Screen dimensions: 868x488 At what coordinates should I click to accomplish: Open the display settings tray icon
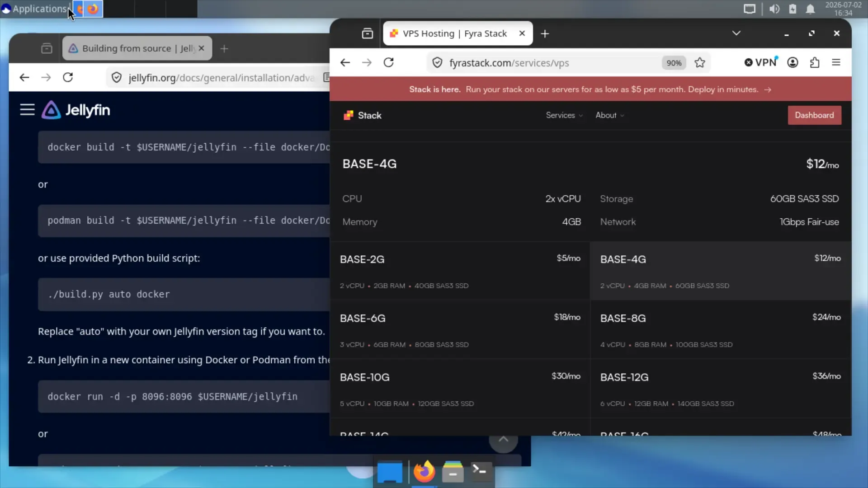[750, 9]
